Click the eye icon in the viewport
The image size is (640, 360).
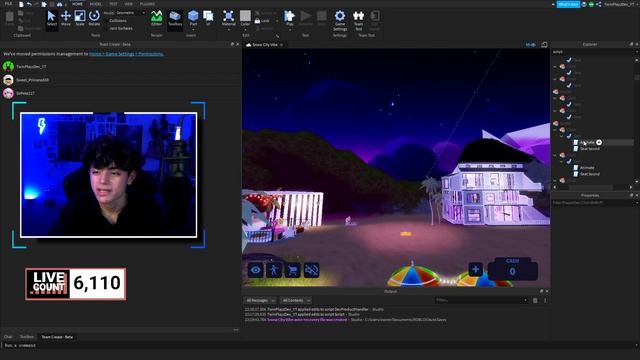256,270
